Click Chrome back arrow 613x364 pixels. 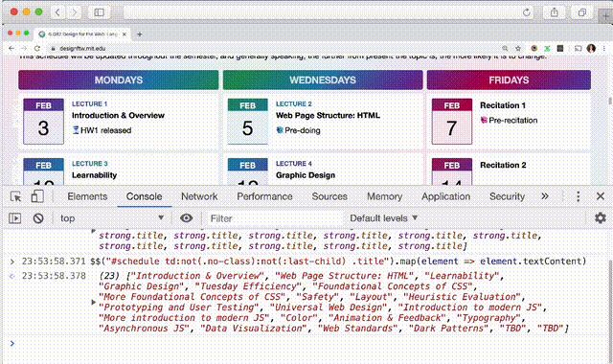(11, 48)
